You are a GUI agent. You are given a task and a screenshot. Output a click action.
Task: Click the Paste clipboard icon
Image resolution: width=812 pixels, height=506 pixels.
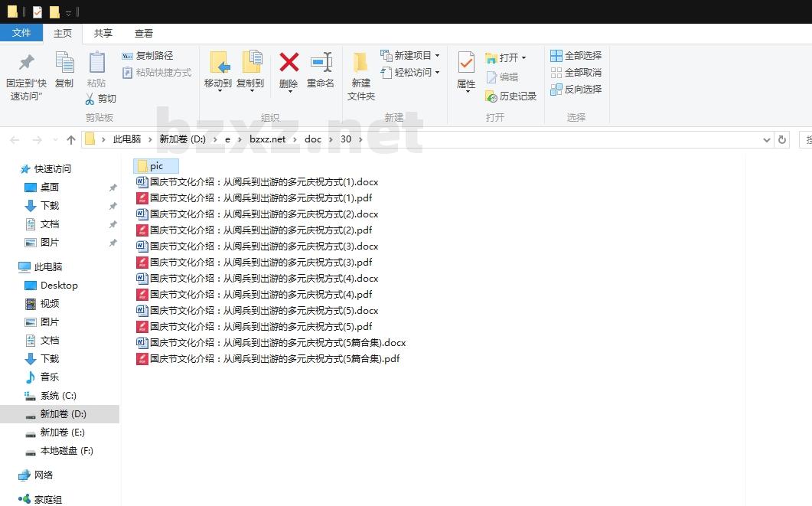96,63
